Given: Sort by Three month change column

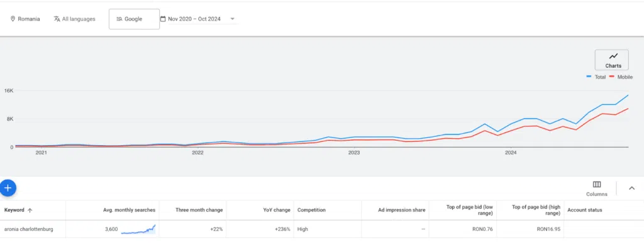Looking at the screenshot, I should click(x=199, y=210).
